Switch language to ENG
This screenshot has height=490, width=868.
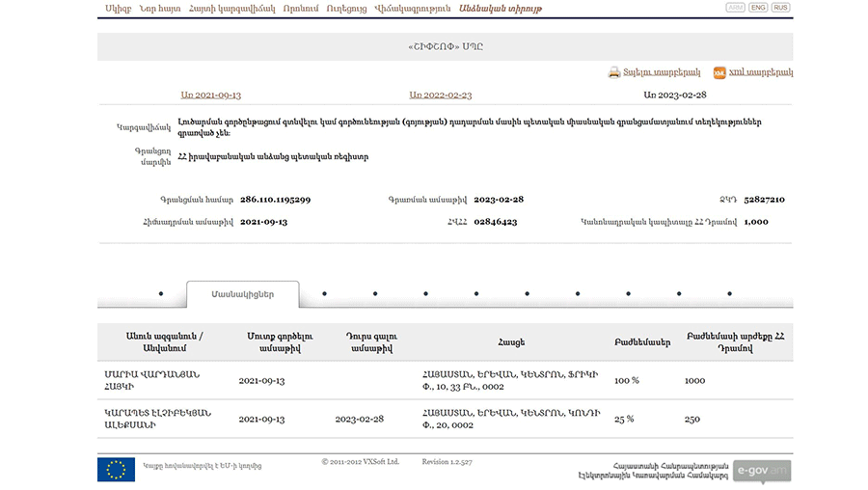tap(758, 8)
